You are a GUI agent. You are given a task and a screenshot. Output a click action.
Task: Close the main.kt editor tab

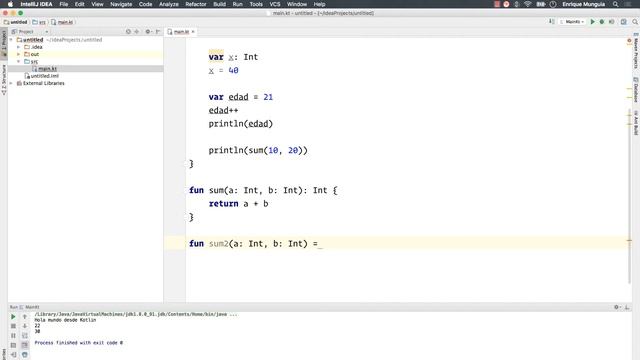[x=193, y=31]
